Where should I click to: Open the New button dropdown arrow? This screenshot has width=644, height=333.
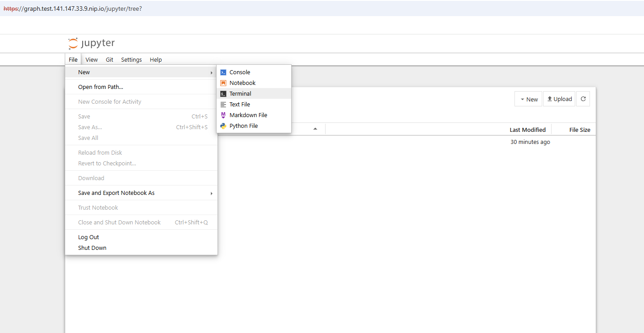coord(523,99)
